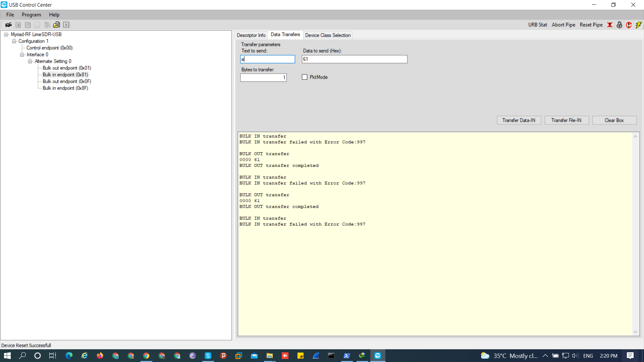Click the Data to send (Hex) field
The height and width of the screenshot is (362, 644).
click(354, 59)
